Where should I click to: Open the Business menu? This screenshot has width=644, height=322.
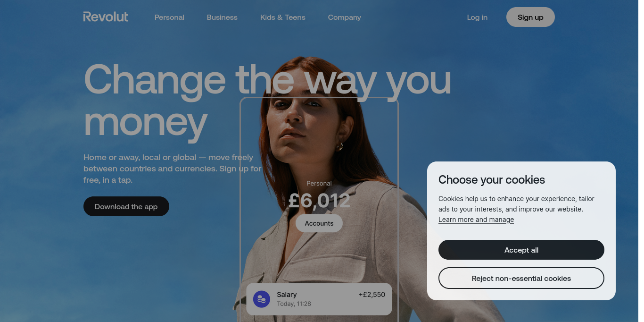click(222, 17)
